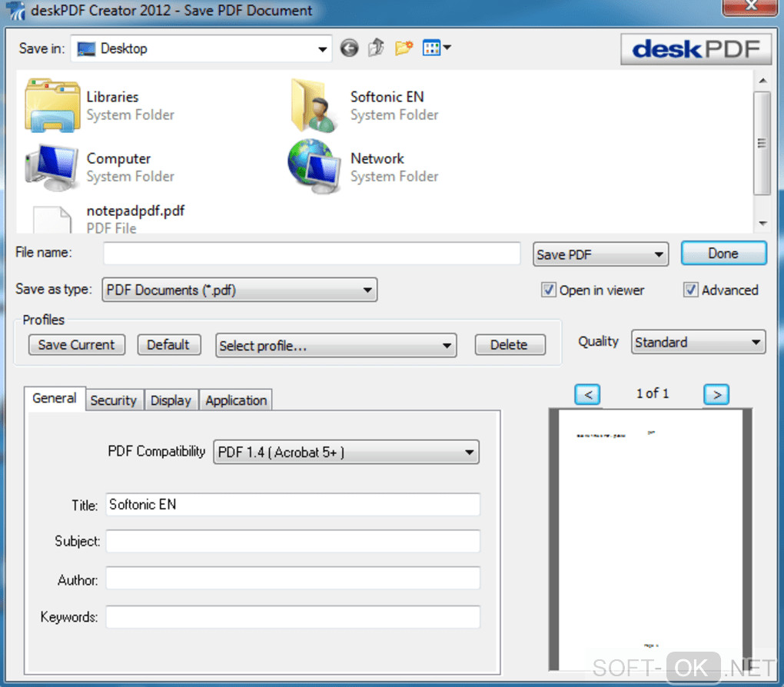The width and height of the screenshot is (784, 687).
Task: Select the Computer icon
Action: click(x=51, y=168)
